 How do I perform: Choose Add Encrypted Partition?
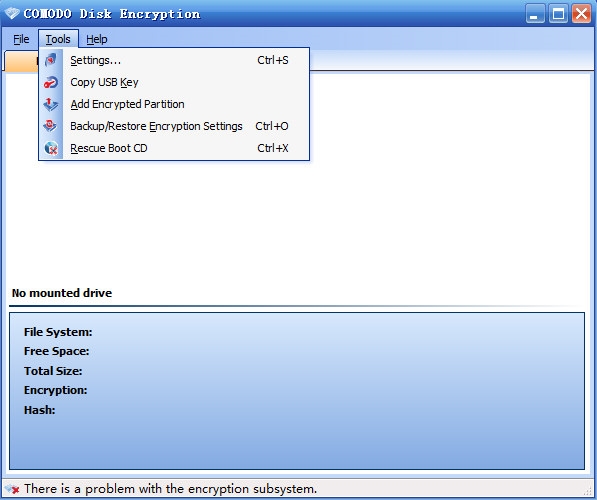(174, 104)
